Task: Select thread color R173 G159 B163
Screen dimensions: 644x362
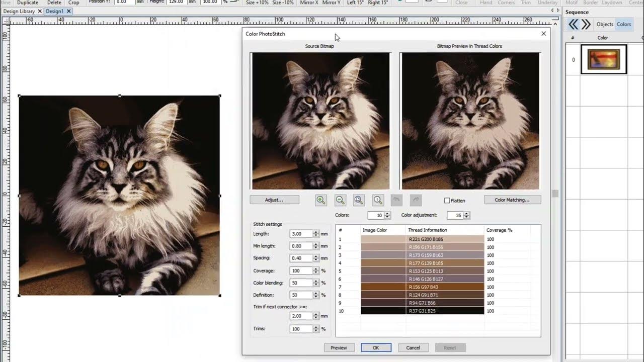Action: 445,255
